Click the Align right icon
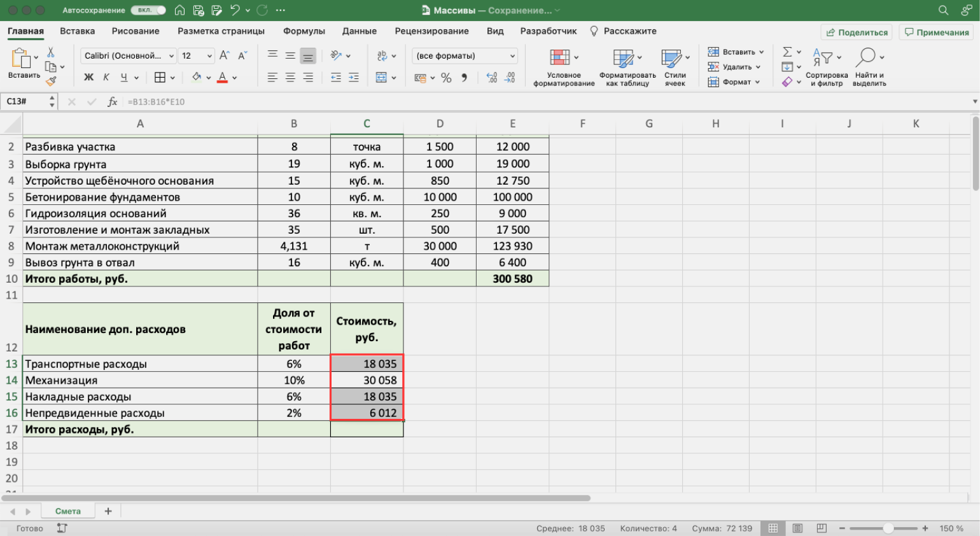The width and height of the screenshot is (980, 536). click(x=308, y=77)
